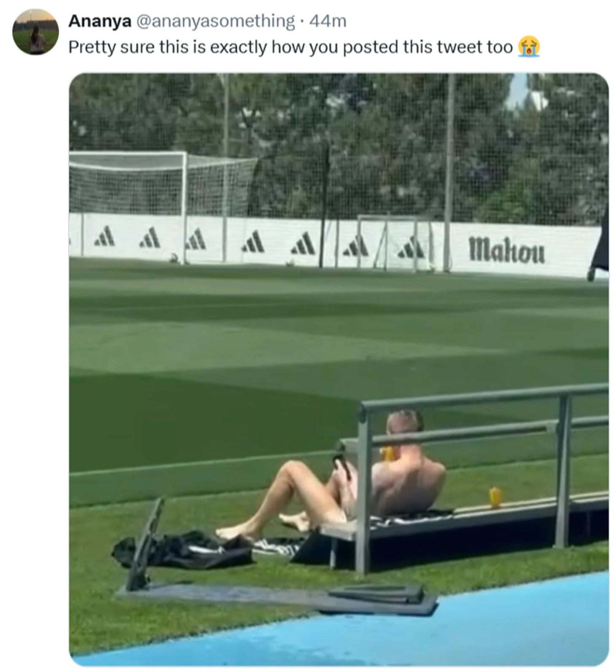Click the word "exactly" in the tweet
The height and width of the screenshot is (672, 616).
(238, 47)
